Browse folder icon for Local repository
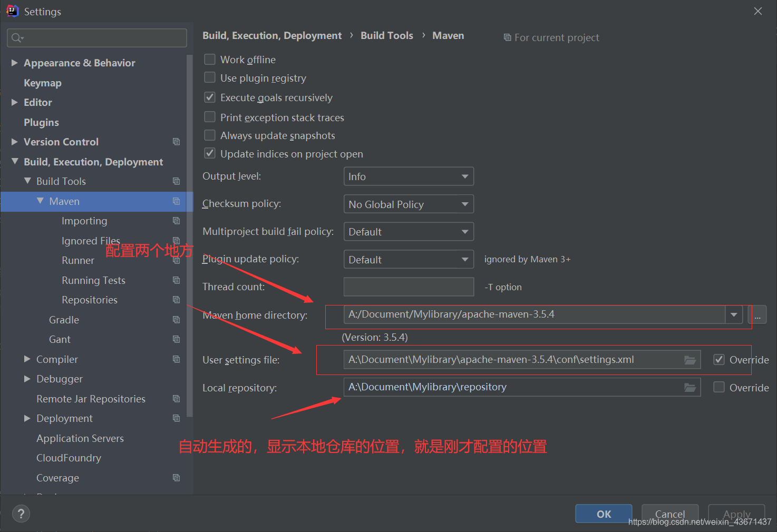Viewport: 777px width, 532px height. (690, 387)
